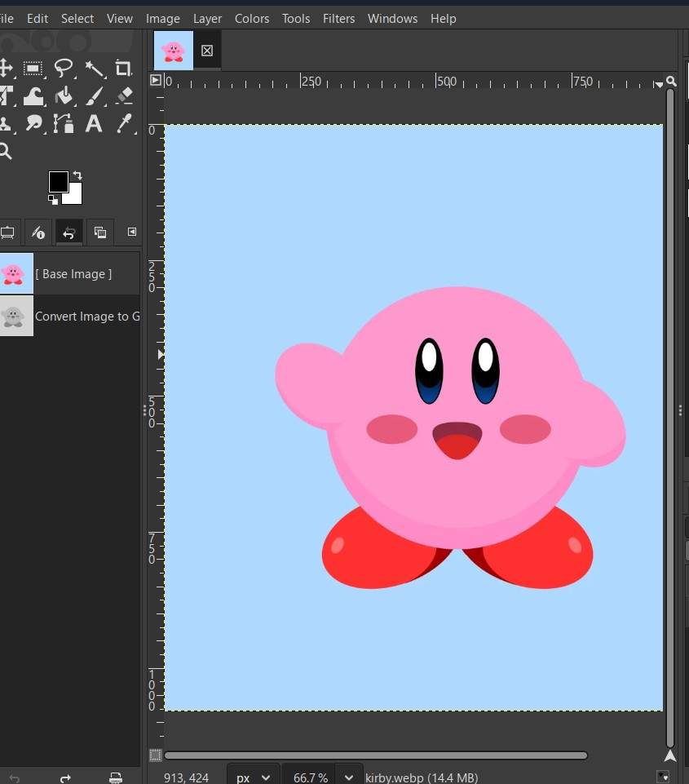Open the units dropdown showing px
Viewport: 689px width, 784px height.
[x=252, y=777]
